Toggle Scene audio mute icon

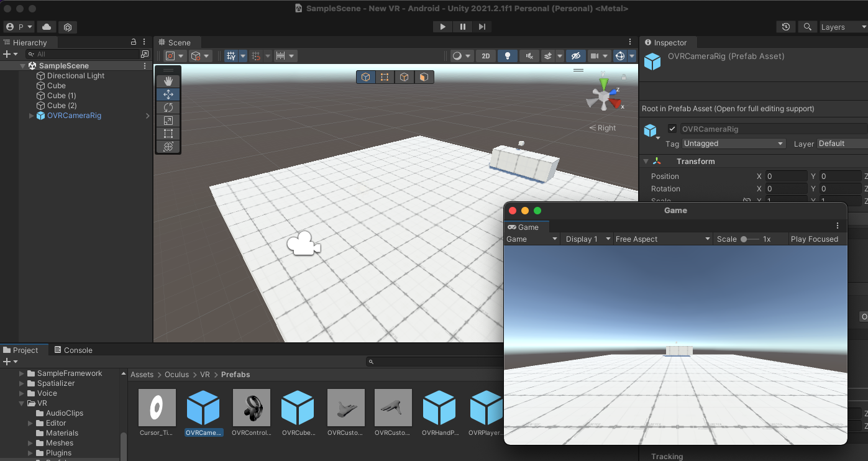coord(529,56)
